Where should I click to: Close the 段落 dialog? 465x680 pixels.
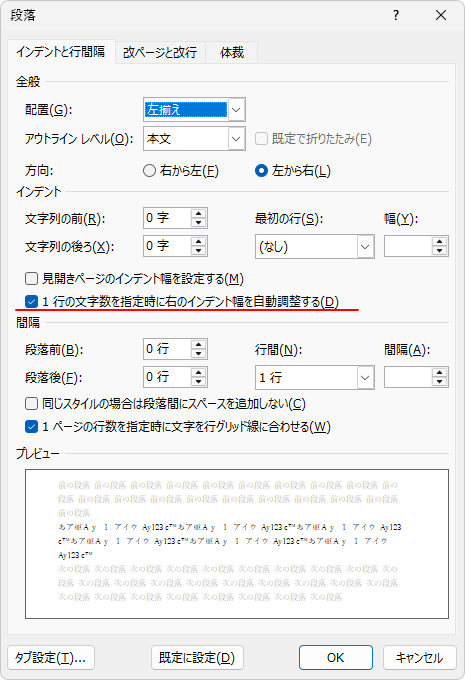(441, 16)
